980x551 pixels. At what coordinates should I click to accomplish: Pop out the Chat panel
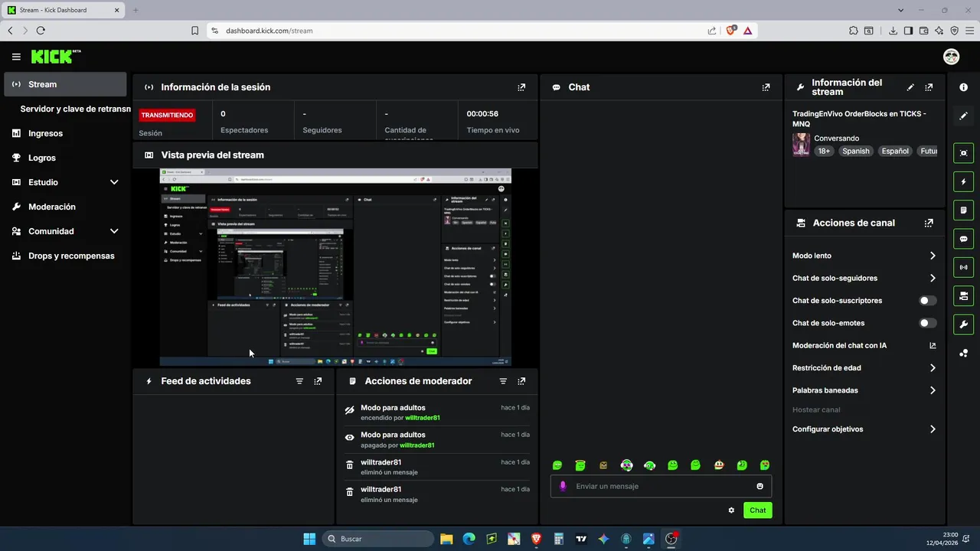pyautogui.click(x=766, y=87)
